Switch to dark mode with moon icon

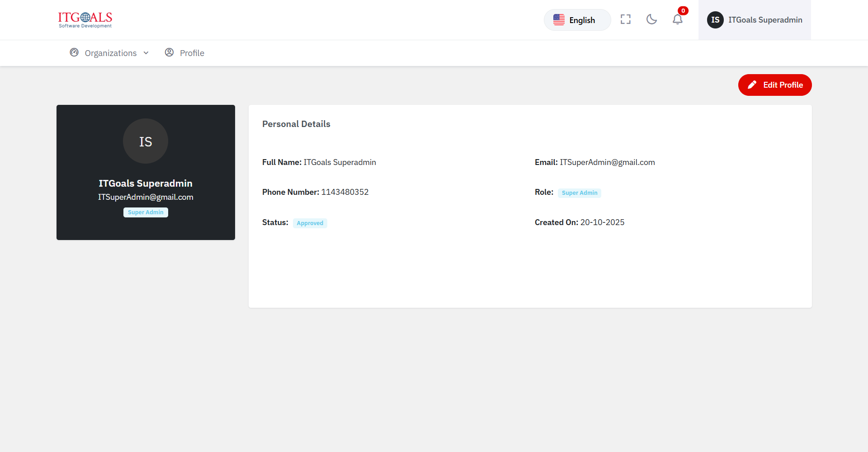click(x=651, y=19)
